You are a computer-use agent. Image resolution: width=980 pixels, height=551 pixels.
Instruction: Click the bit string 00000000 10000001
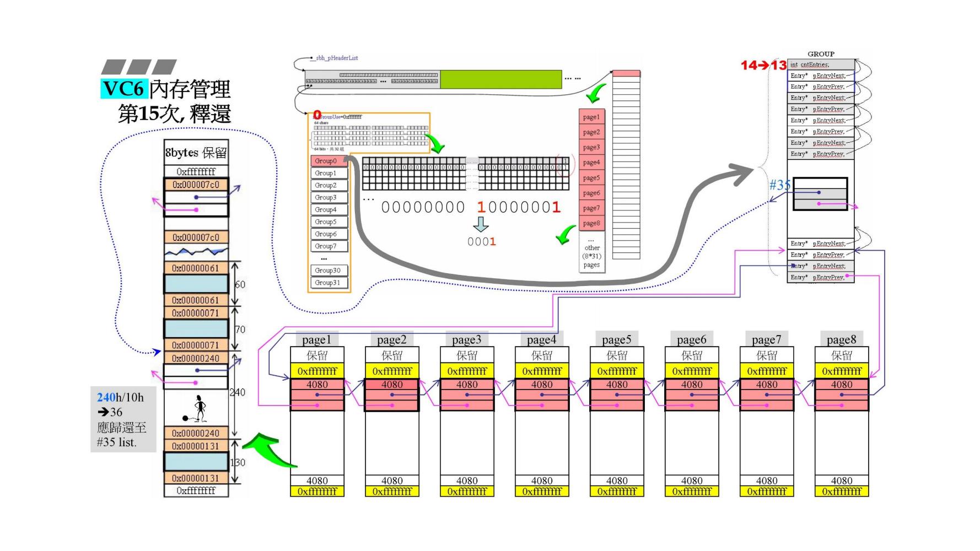point(471,207)
